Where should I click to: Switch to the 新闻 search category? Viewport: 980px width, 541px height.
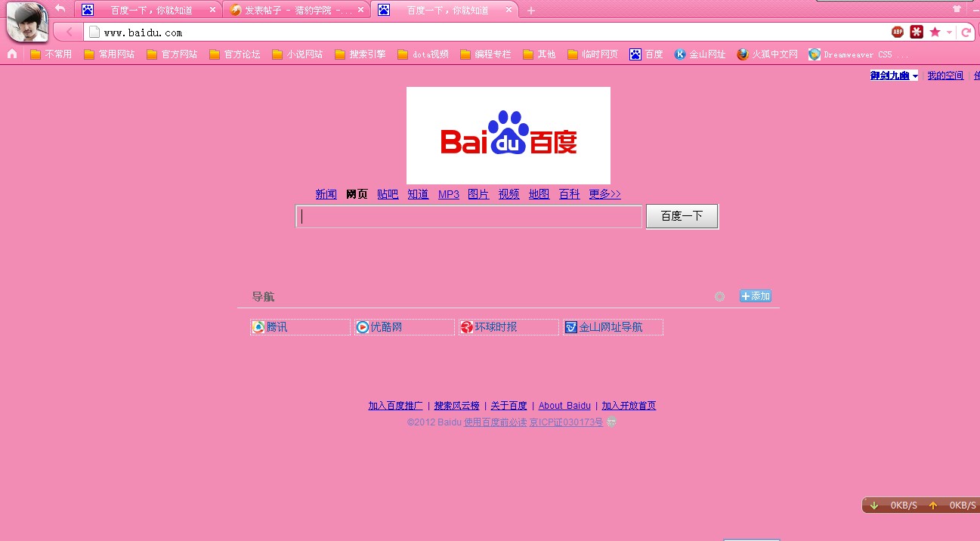point(326,194)
